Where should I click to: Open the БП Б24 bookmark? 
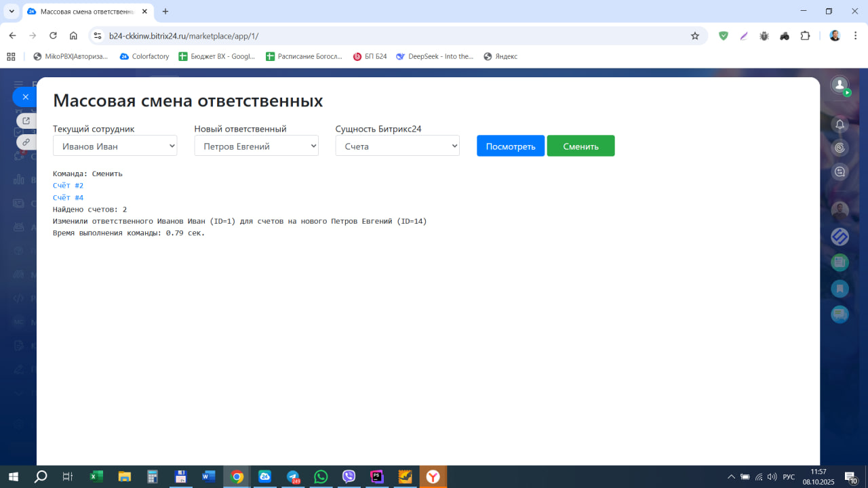370,56
